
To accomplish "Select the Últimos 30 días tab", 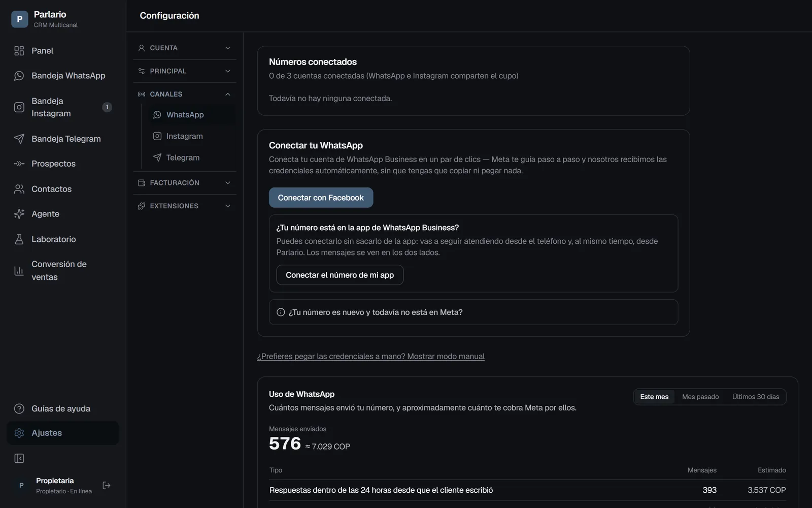I will pos(755,397).
